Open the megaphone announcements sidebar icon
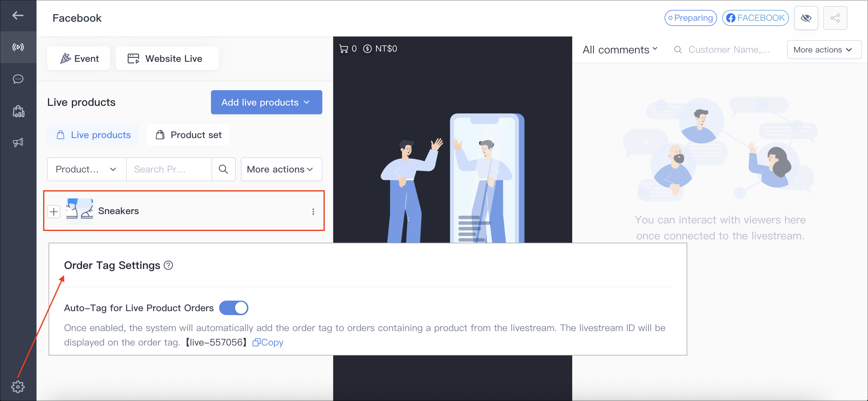The width and height of the screenshot is (868, 401). pos(18,142)
